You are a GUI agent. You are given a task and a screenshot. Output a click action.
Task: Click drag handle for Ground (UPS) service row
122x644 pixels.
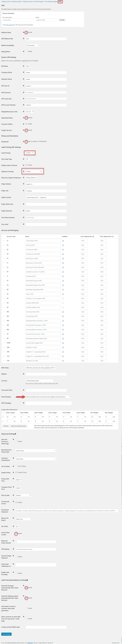coord(4,245)
